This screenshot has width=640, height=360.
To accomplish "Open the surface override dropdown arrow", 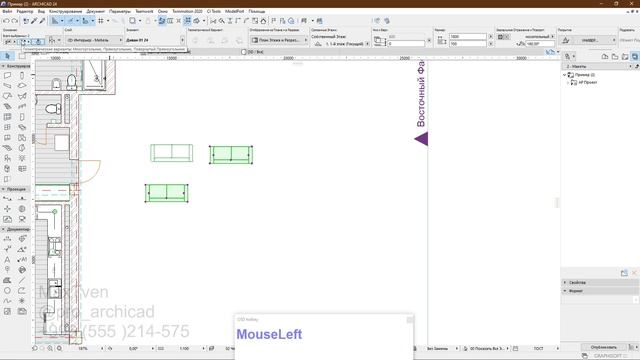I will (613, 40).
